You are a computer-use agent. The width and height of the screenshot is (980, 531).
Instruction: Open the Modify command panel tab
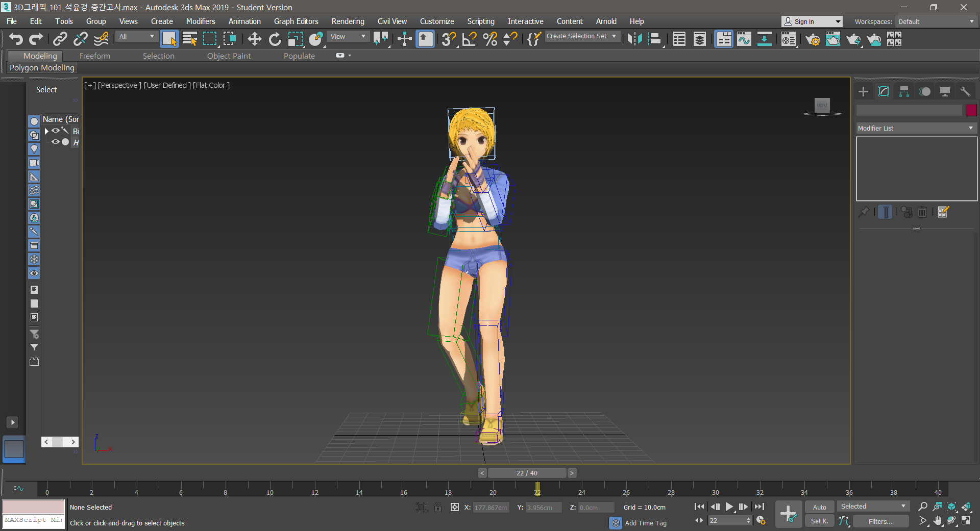(x=884, y=91)
